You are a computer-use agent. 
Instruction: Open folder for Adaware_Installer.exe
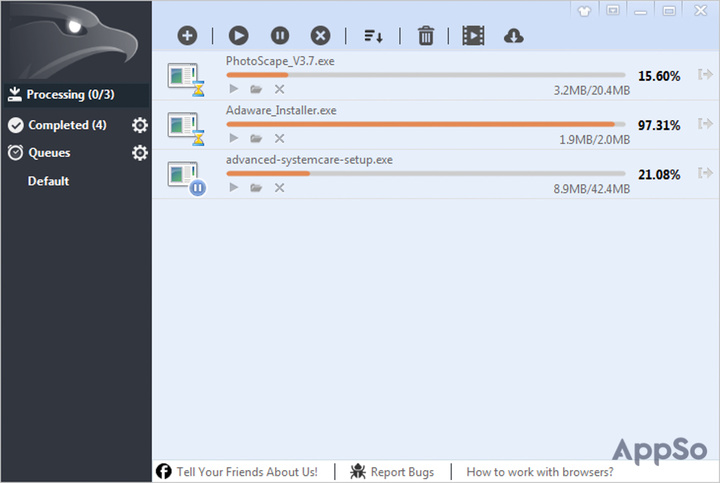coord(256,138)
